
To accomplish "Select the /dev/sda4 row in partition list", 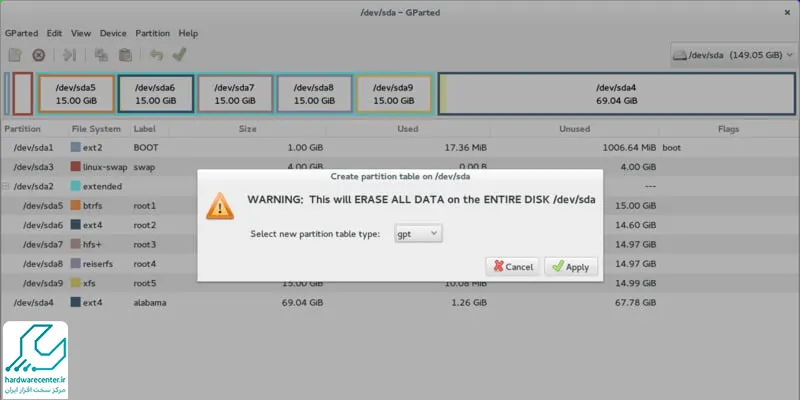I will (400, 303).
